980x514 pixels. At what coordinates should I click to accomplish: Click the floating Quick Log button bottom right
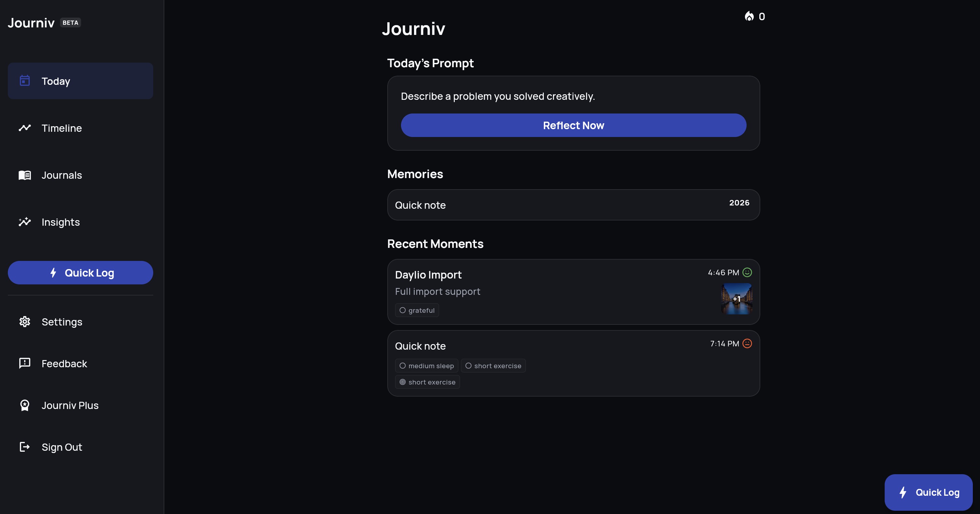[928, 492]
